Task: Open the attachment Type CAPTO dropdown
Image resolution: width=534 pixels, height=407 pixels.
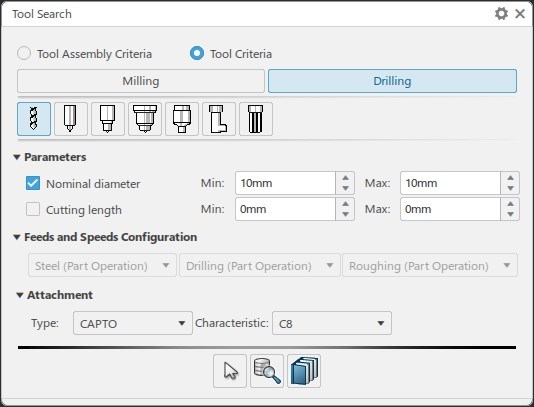Action: click(133, 323)
